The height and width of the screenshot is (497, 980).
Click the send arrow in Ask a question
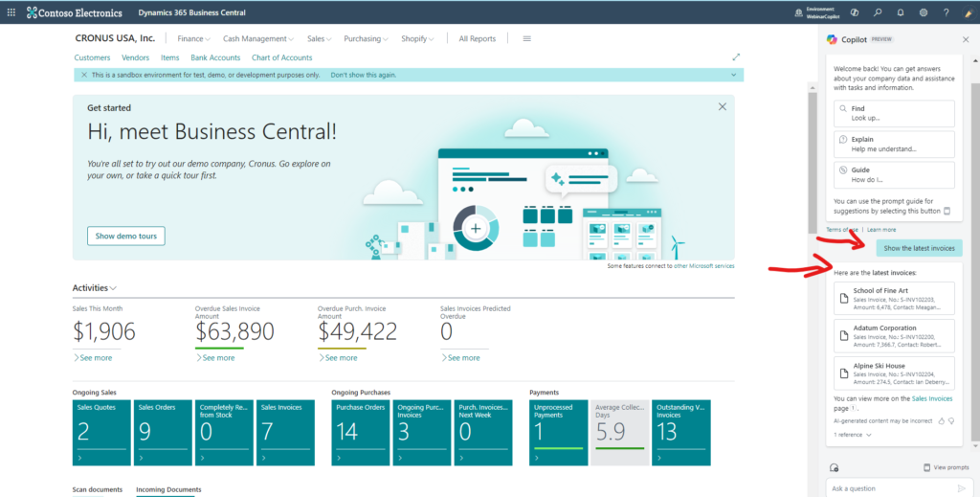pos(961,488)
